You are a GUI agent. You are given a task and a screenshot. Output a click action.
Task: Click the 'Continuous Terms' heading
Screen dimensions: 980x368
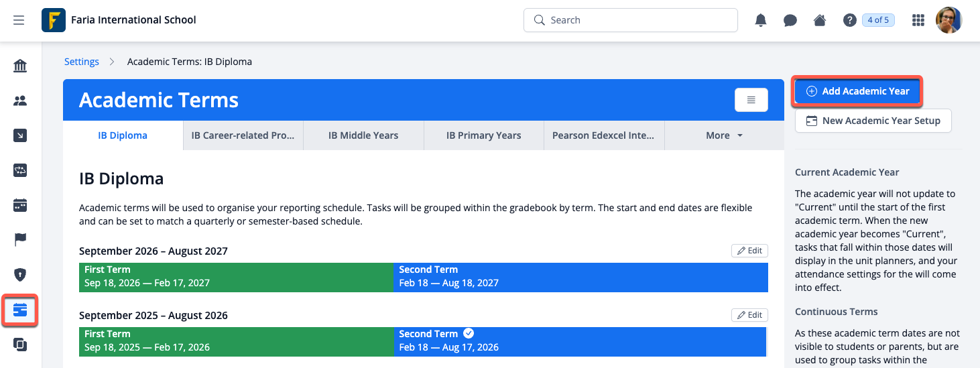pos(836,312)
